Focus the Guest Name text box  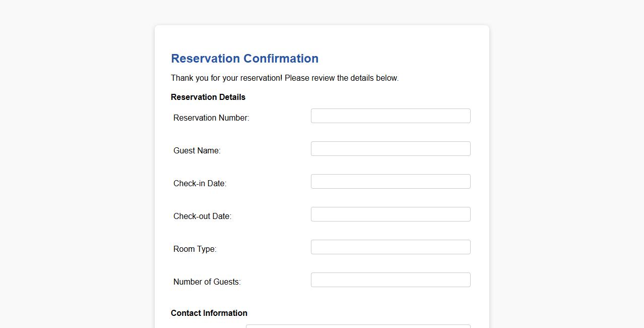click(391, 149)
